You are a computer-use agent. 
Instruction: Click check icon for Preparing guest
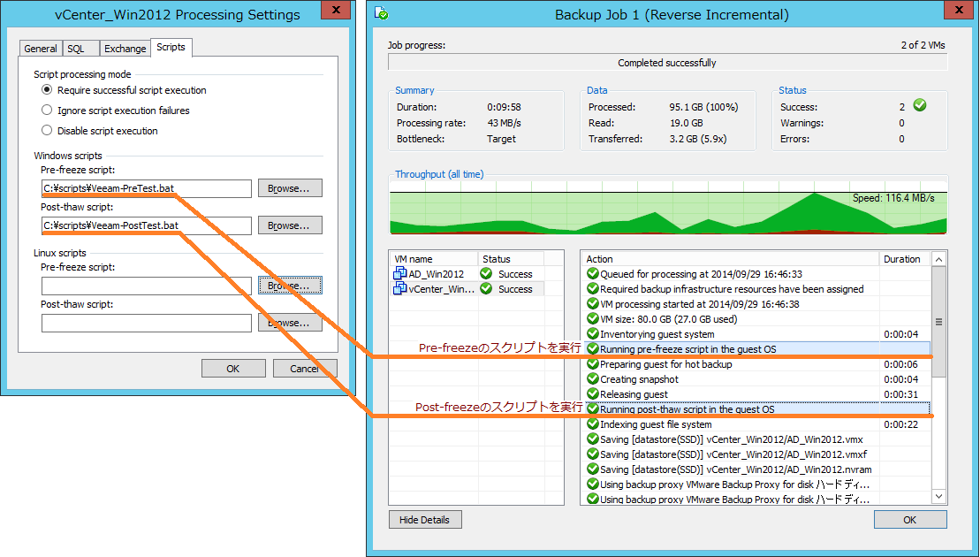(x=592, y=364)
